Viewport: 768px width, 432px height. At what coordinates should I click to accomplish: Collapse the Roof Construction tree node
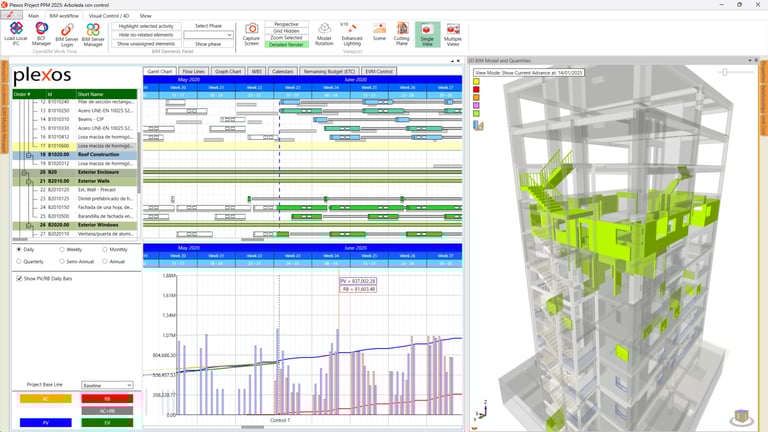click(x=29, y=155)
